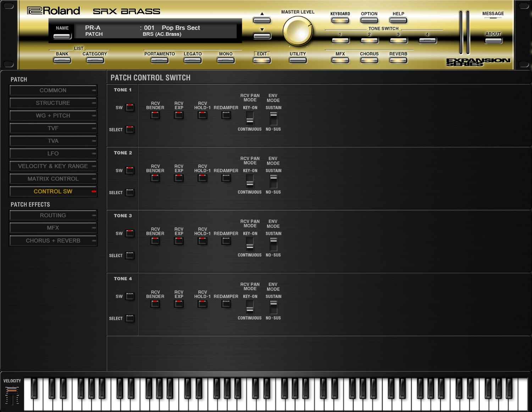Toggle Tone Switch 4 button

point(427,41)
